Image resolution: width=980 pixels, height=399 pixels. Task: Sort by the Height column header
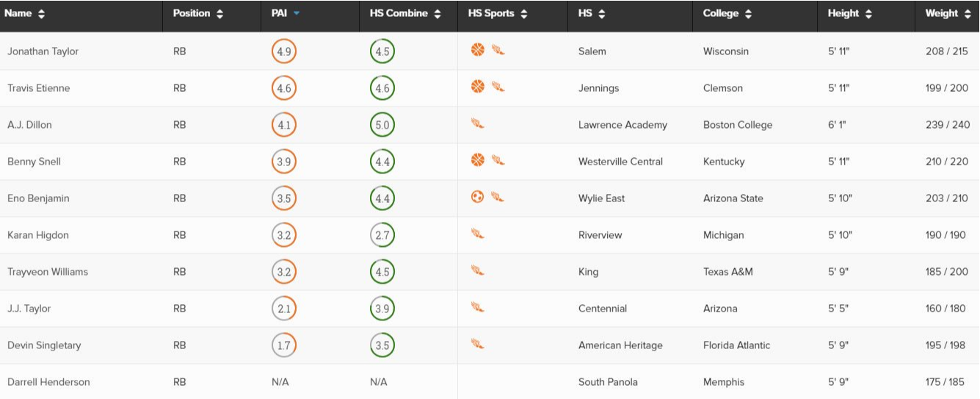pos(850,14)
